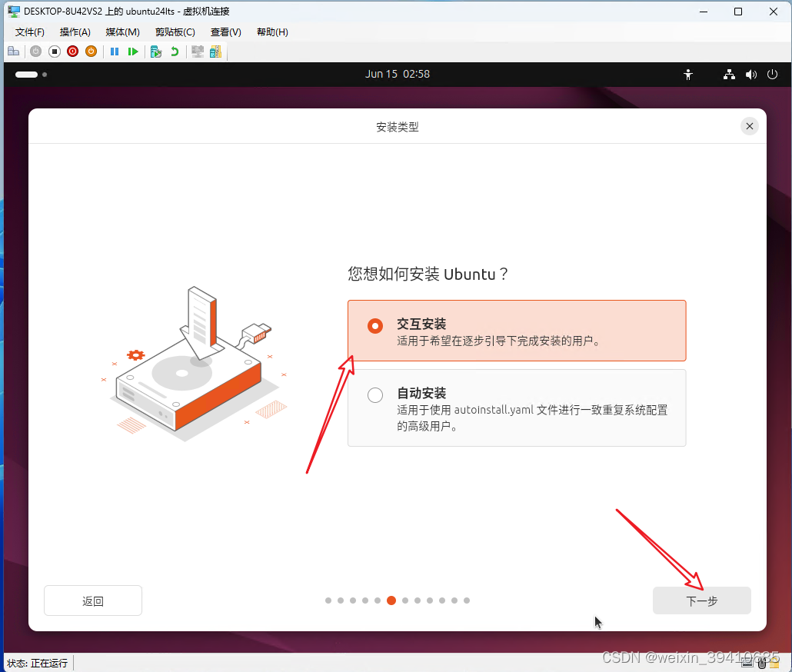792x672 pixels.
Task: Open the Ubuntu power options menu
Action: (x=772, y=75)
